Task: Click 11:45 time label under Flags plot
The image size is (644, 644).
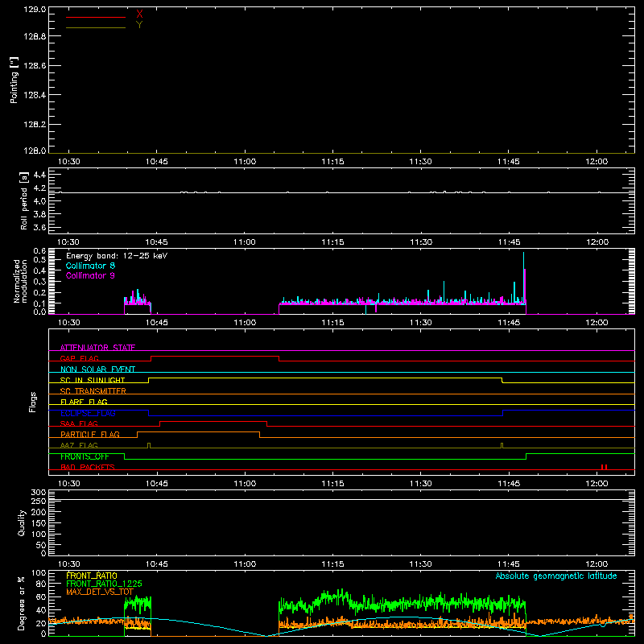Action: point(509,484)
